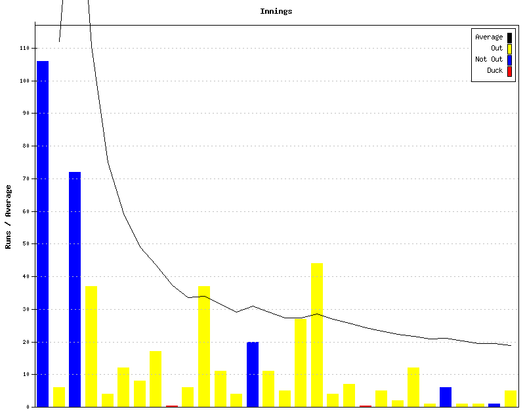Click the blue bar reaching 20 runs
Viewport: 525px width, 420px height.
coord(253,375)
